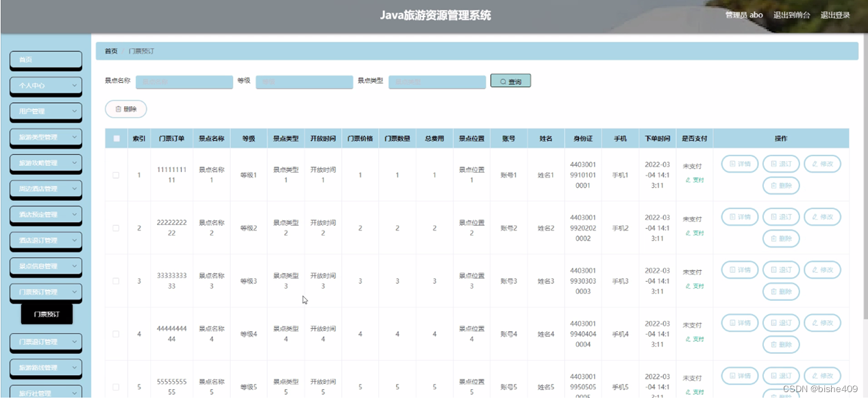This screenshot has height=399, width=868.
Task: Open 详情 for 景点名称3 row
Action: [740, 270]
